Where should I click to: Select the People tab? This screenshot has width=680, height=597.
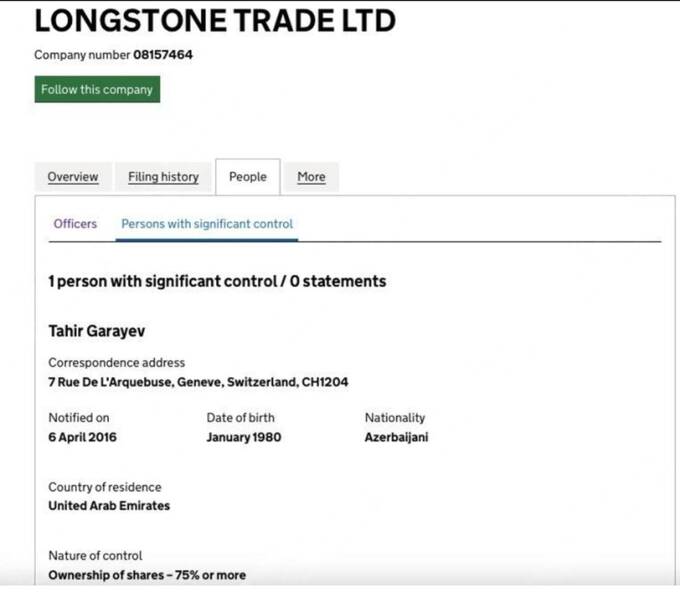(x=247, y=177)
